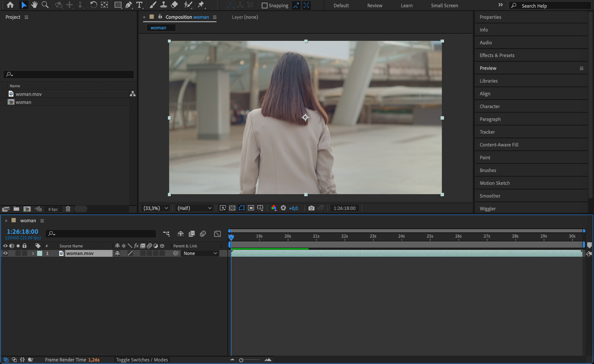Enable Frame Blending icon in timeline
Viewport: 594px width, 364px height.
pos(192,234)
